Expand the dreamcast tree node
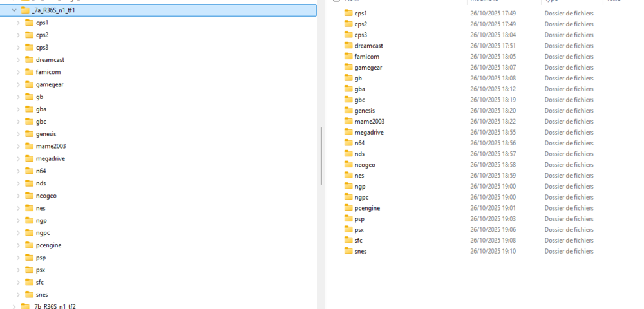 click(18, 60)
